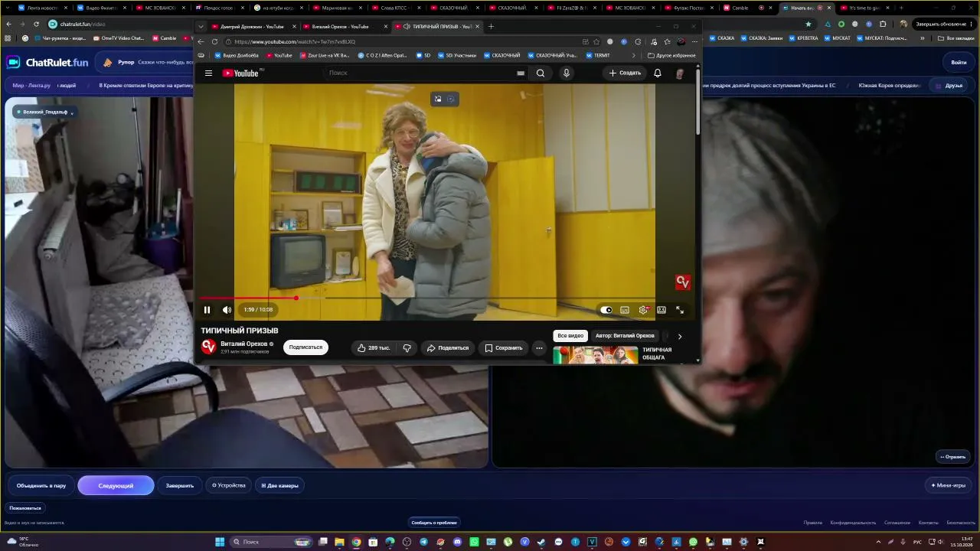Show more filter chips with right arrow

pyautogui.click(x=680, y=336)
